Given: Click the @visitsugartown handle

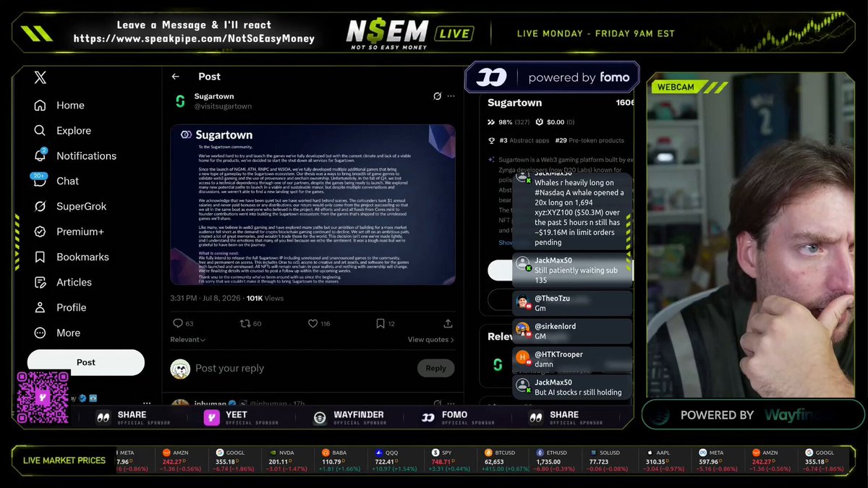Looking at the screenshot, I should pos(223,106).
